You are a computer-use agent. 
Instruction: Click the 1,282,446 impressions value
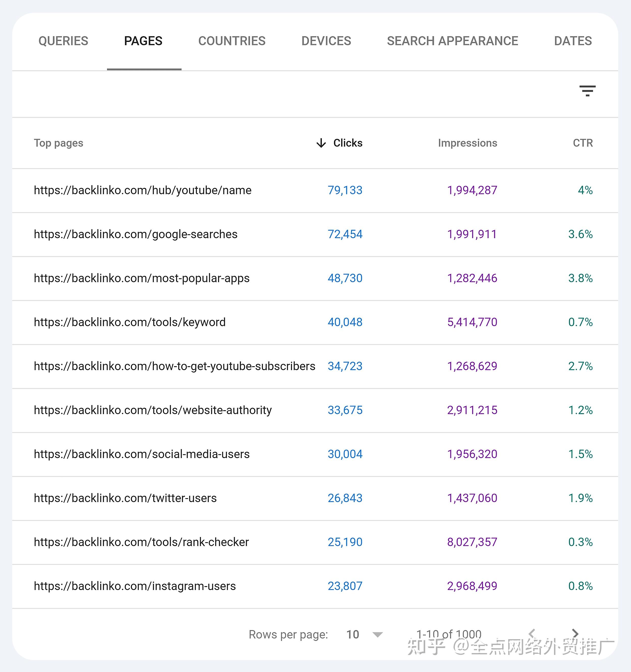point(472,278)
